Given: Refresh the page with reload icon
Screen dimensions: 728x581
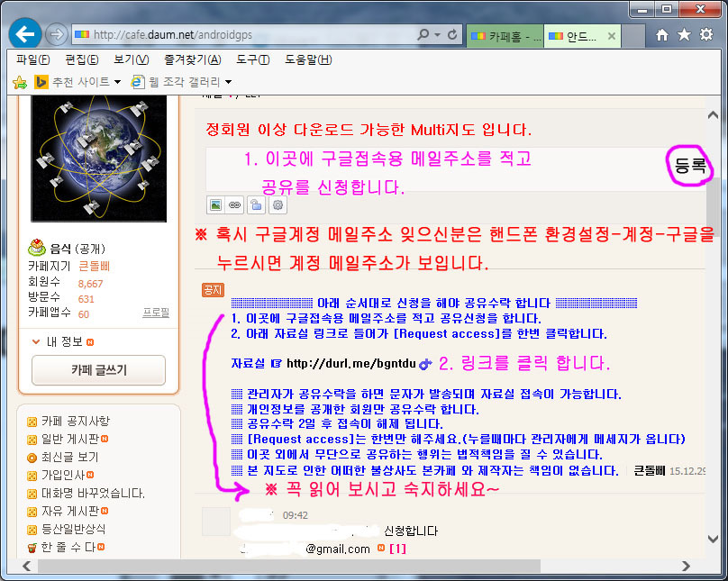Looking at the screenshot, I should 452,34.
